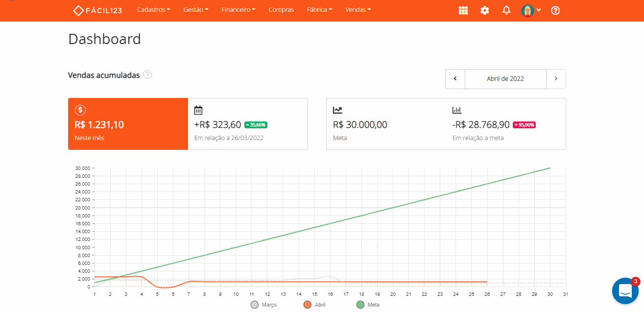The height and width of the screenshot is (312, 644).
Task: Toggle the Março series in chart legend
Action: tap(263, 305)
